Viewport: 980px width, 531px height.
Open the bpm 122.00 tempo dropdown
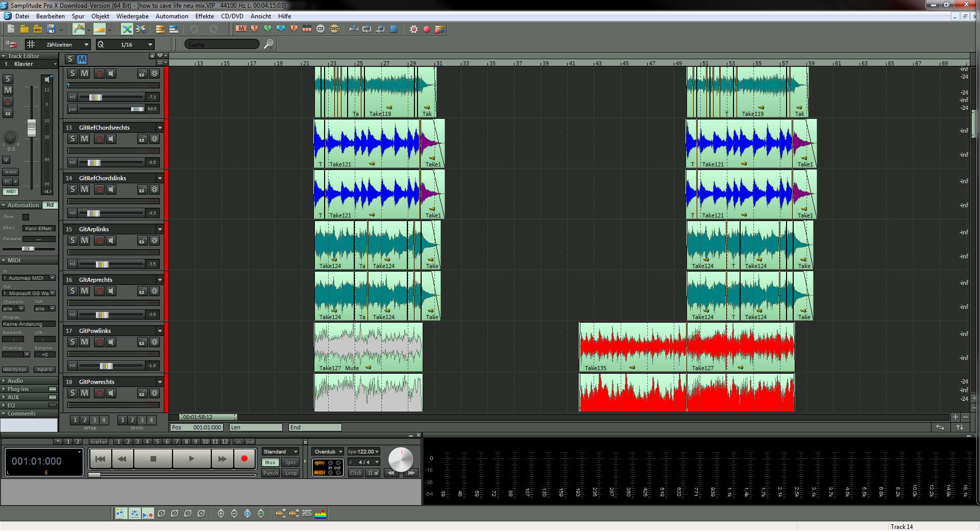pos(363,451)
